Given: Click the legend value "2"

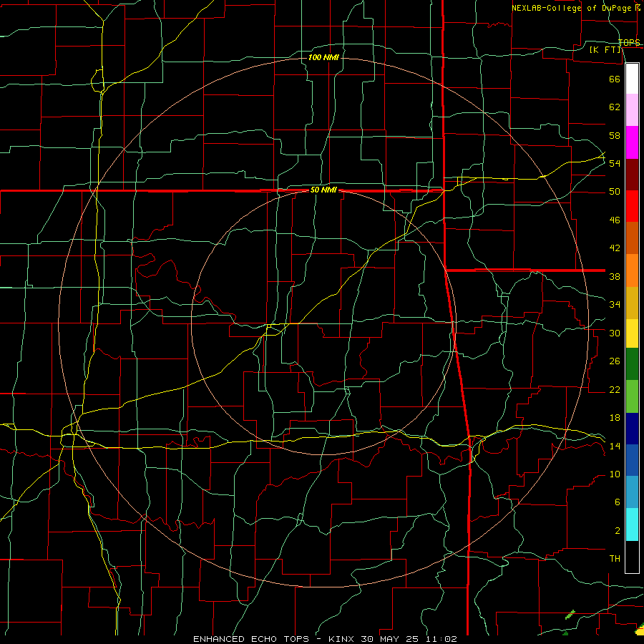Looking at the screenshot, I should coord(618,531).
